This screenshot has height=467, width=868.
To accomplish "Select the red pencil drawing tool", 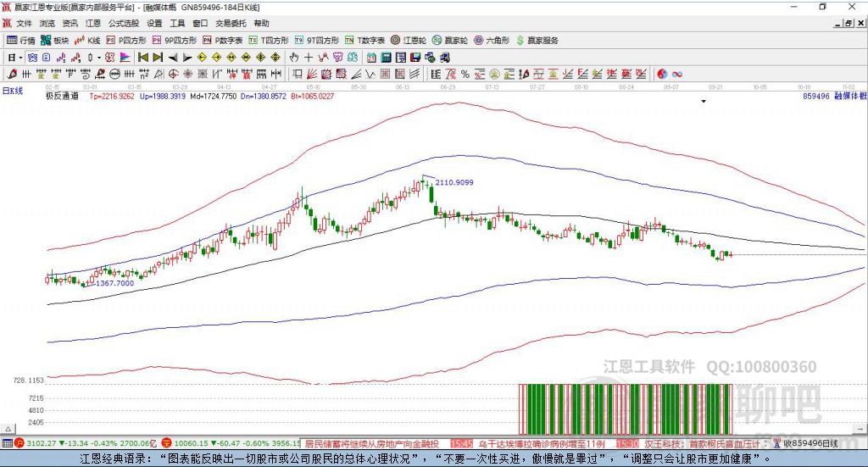I will [12, 74].
